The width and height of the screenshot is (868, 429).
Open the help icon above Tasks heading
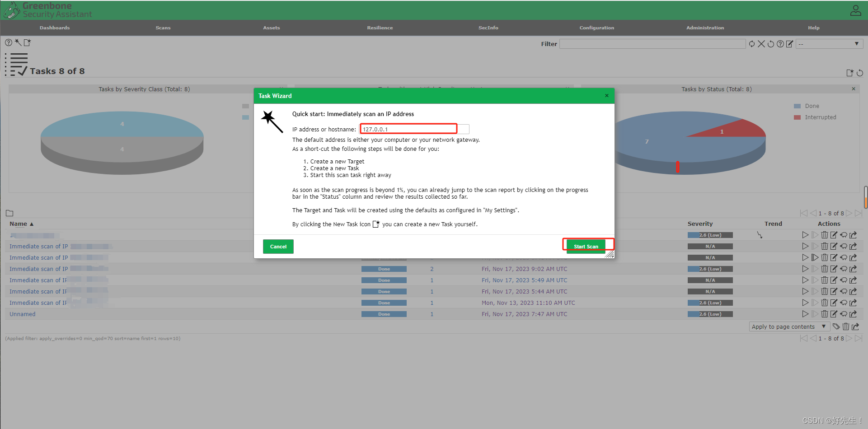click(9, 42)
